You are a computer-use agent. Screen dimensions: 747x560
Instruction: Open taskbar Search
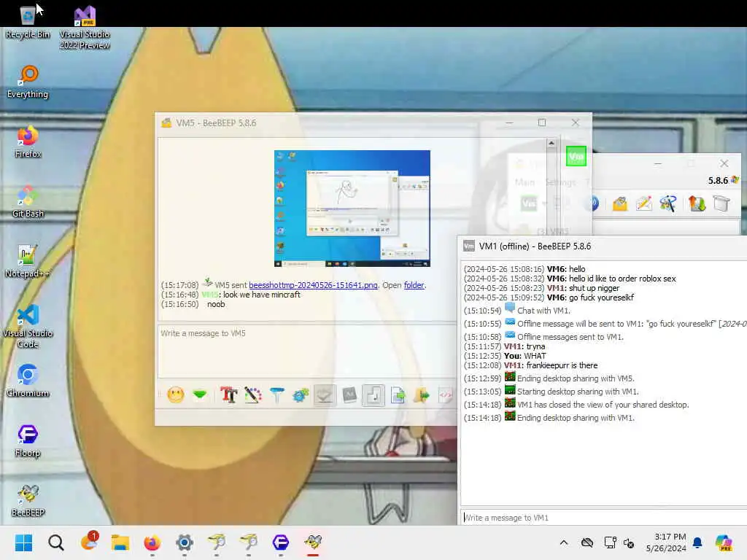pos(55,542)
